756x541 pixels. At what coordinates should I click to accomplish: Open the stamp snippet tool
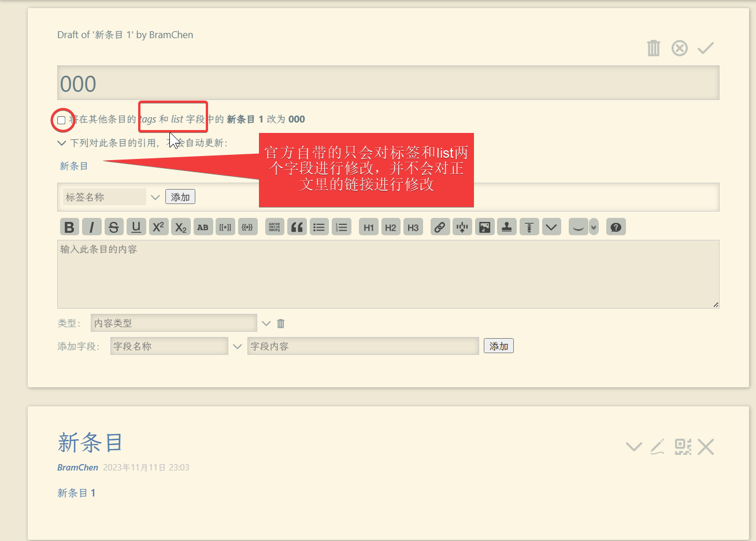(x=507, y=227)
